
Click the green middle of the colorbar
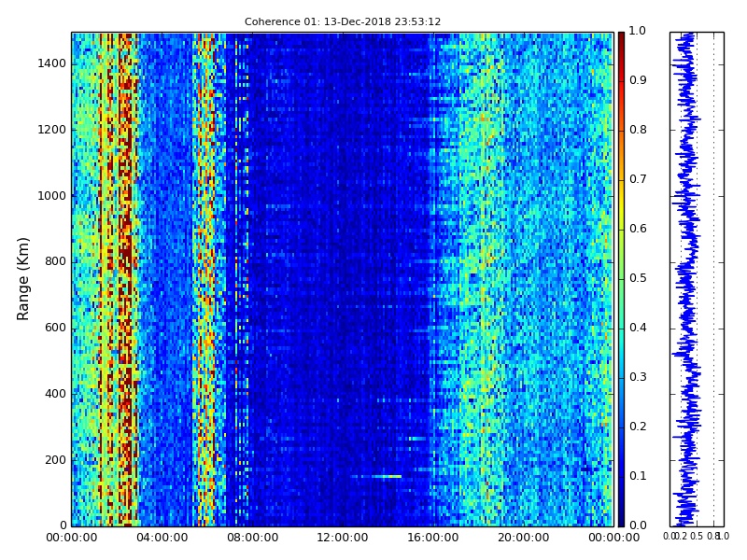click(621, 279)
